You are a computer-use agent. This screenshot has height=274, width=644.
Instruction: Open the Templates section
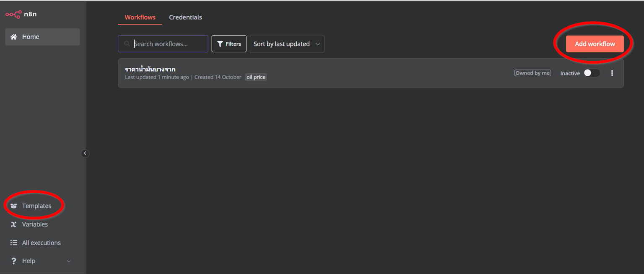click(x=37, y=206)
